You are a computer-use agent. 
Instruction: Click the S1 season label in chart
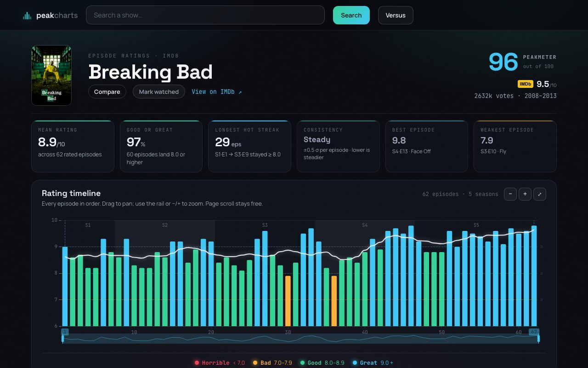pos(88,225)
